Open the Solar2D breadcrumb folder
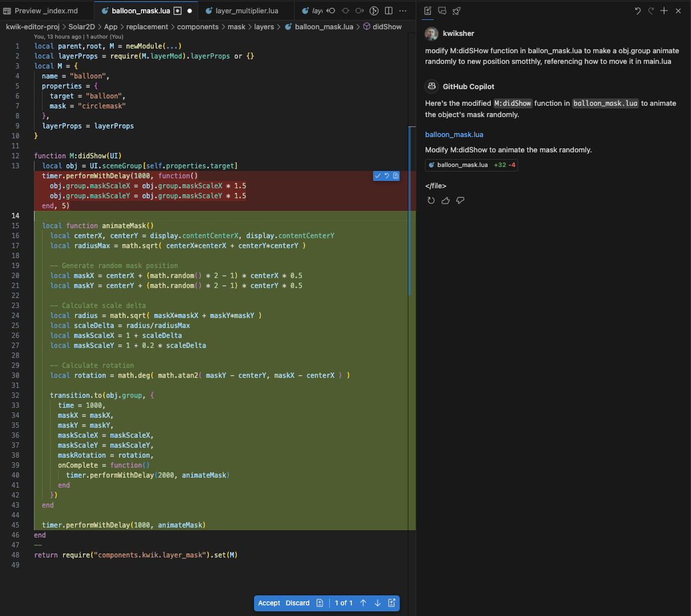 [82, 27]
